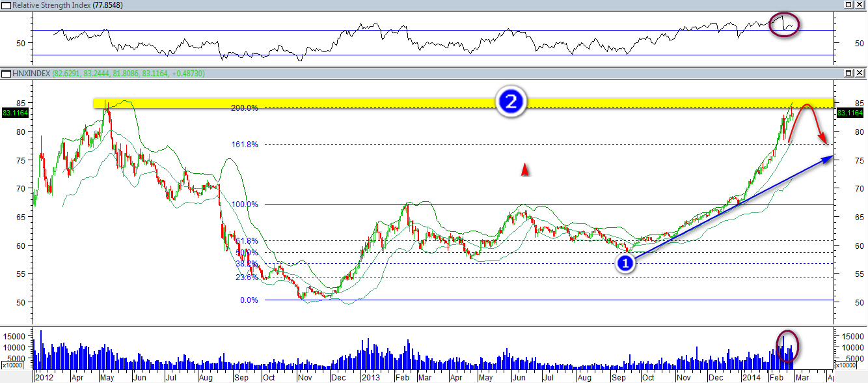Click the red curved arrow's downward arrowhead
The image size is (868, 383).
[x=825, y=142]
